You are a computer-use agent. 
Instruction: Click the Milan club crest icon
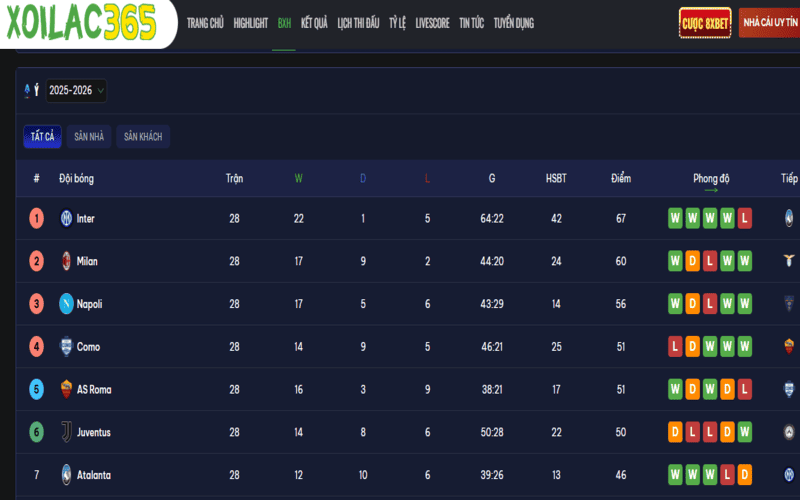pyautogui.click(x=66, y=261)
